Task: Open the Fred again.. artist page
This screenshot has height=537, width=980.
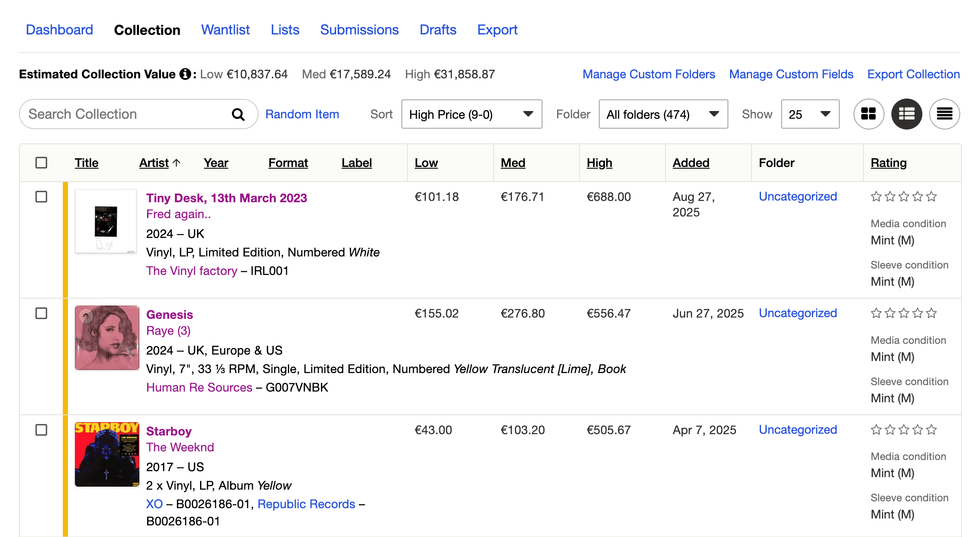Action: 179,214
